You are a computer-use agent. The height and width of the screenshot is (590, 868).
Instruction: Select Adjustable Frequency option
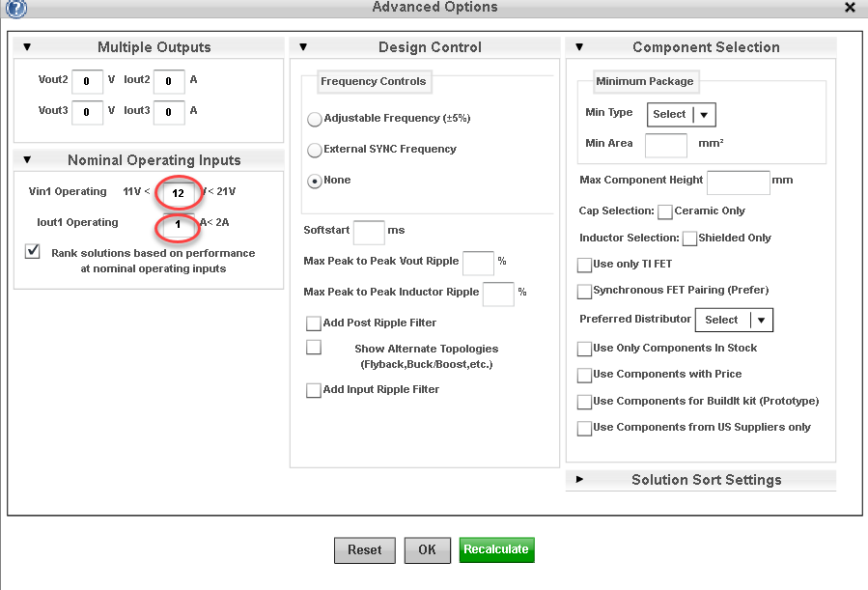(x=314, y=119)
